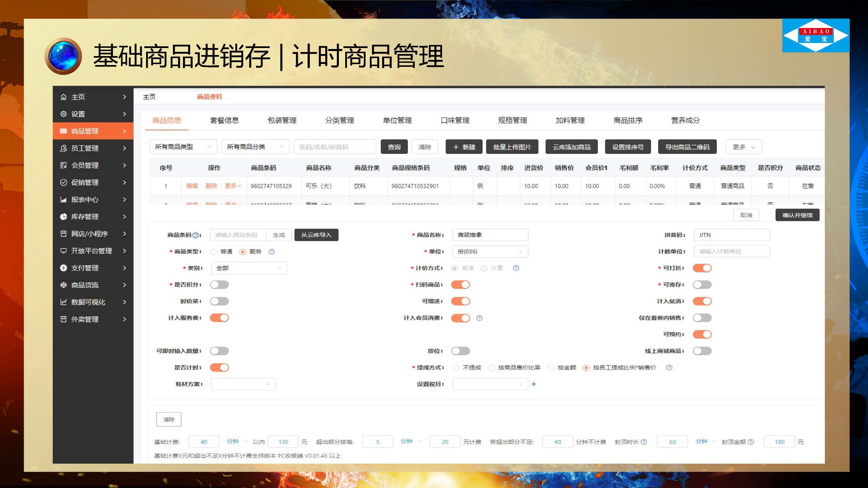868x488 pixels.
Task: Click the 外卖管理 icon in sidebar
Action: coord(64,319)
